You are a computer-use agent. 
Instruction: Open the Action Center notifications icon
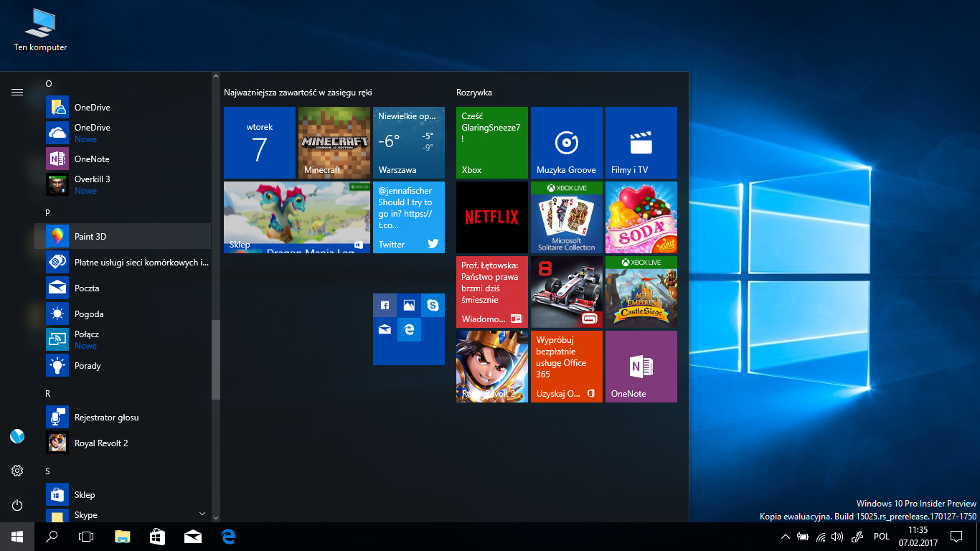(x=956, y=537)
